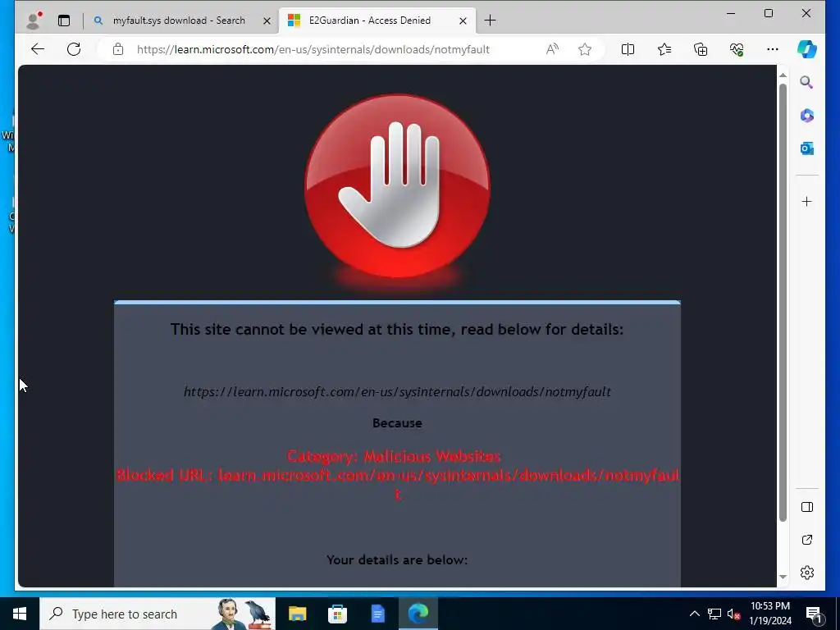Select the E2Guardian Access Denied tab
This screenshot has height=630, width=840.
[370, 21]
